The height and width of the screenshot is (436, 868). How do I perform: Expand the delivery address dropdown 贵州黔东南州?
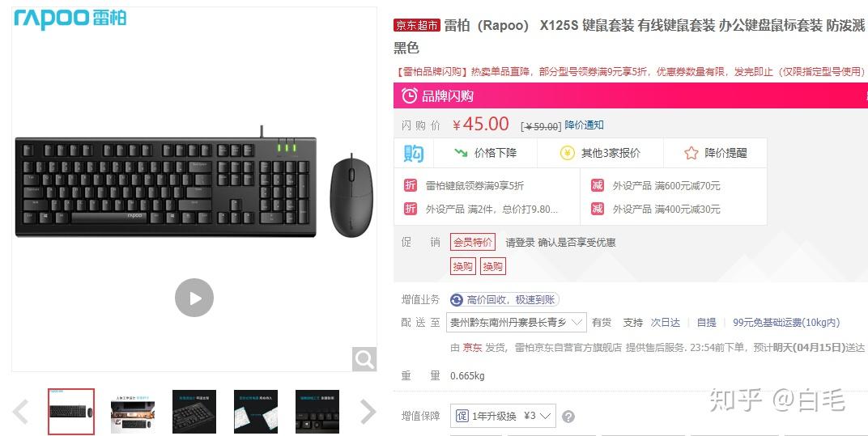pyautogui.click(x=516, y=322)
